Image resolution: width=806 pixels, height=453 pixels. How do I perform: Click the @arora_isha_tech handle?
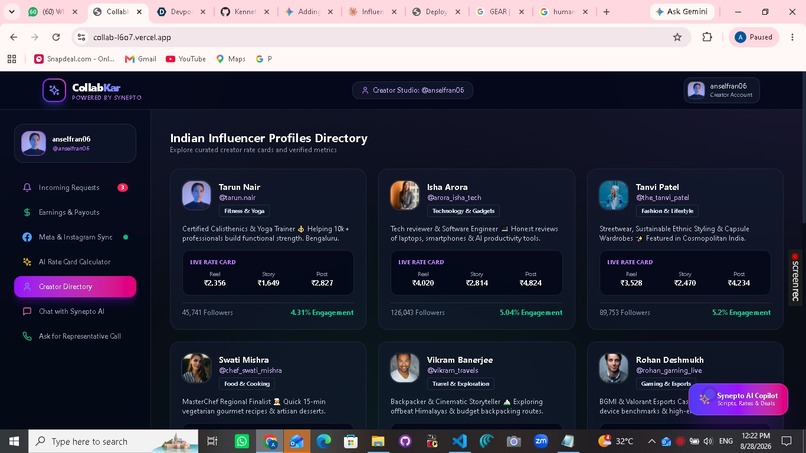click(454, 197)
